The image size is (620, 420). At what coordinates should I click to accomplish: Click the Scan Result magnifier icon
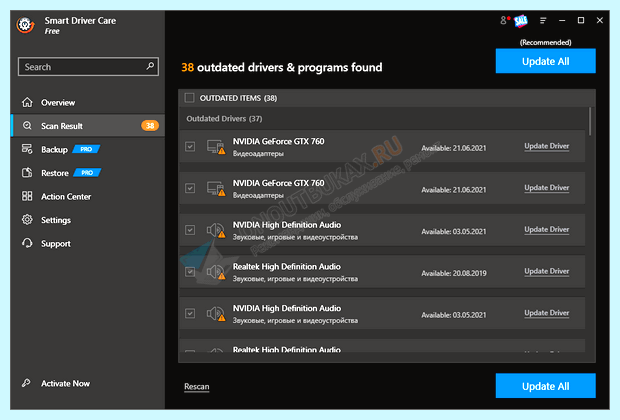pyautogui.click(x=27, y=125)
